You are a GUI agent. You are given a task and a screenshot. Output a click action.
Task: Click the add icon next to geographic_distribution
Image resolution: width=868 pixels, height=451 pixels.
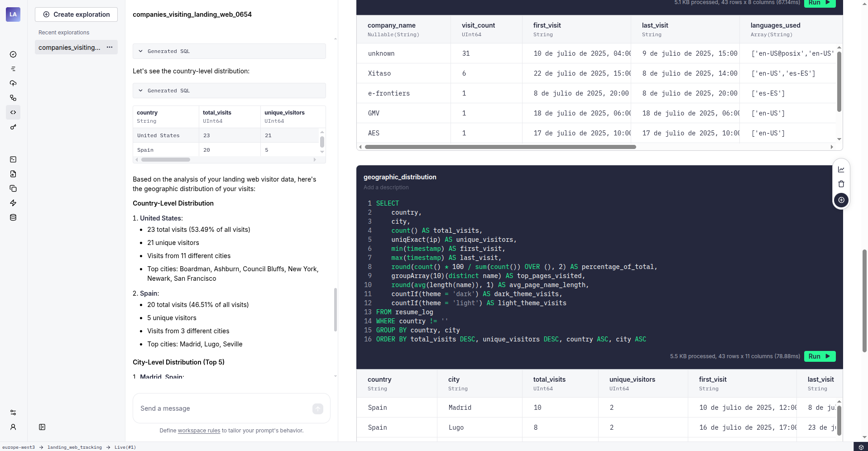(841, 200)
